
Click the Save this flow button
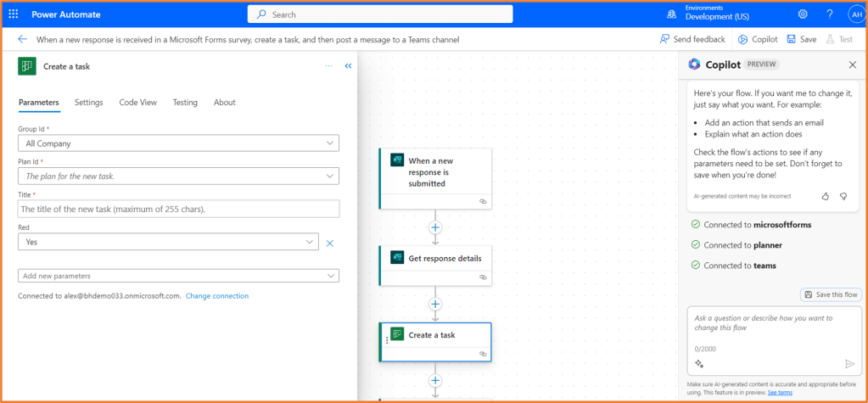pos(831,294)
